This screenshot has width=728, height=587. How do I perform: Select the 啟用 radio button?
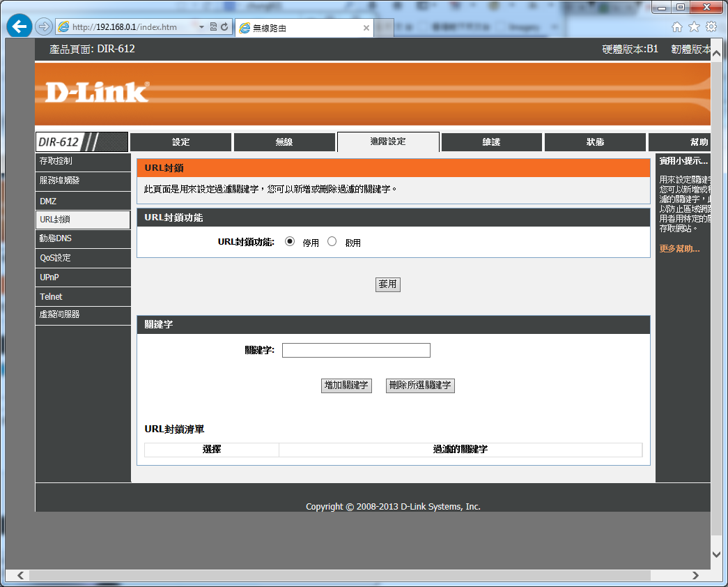click(332, 242)
